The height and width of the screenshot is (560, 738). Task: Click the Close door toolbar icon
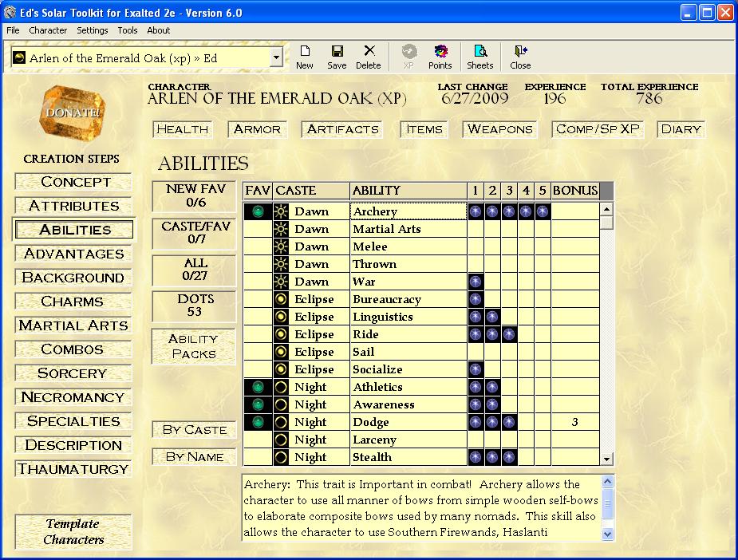tap(520, 57)
